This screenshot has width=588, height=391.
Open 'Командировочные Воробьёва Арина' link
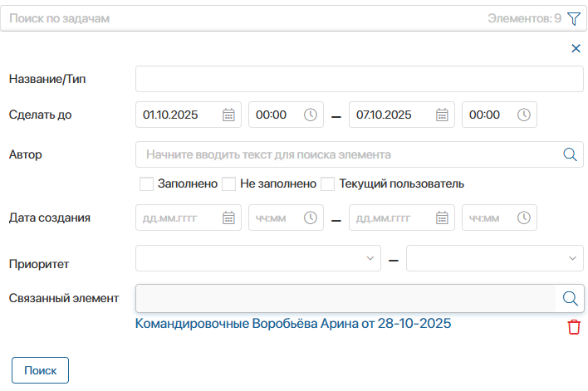click(292, 324)
